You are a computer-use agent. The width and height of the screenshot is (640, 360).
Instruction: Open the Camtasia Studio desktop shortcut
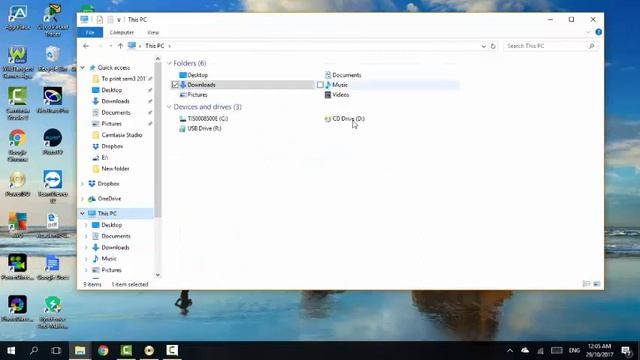(x=18, y=103)
